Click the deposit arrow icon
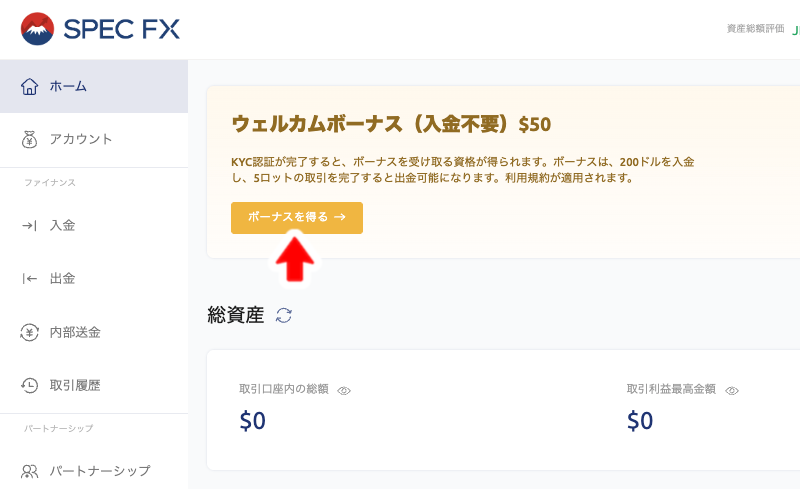The image size is (800, 489). (30, 225)
